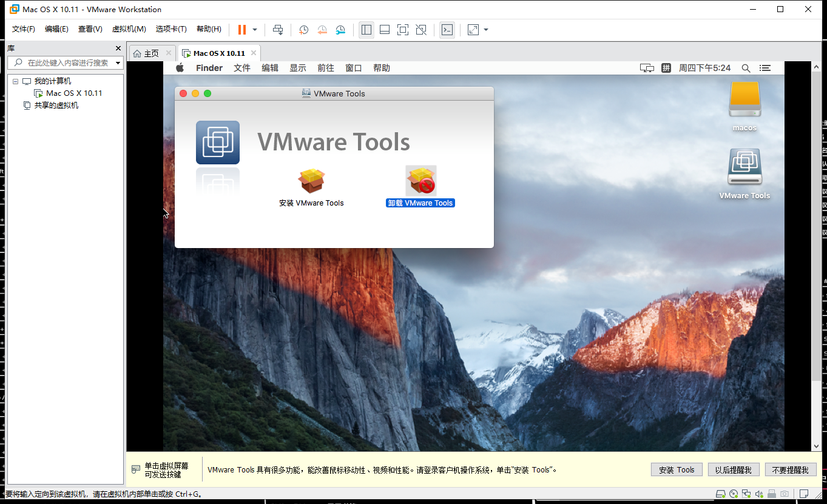The image size is (827, 504).
Task: Click the green zoom button of VMware Tools window
Action: point(208,93)
